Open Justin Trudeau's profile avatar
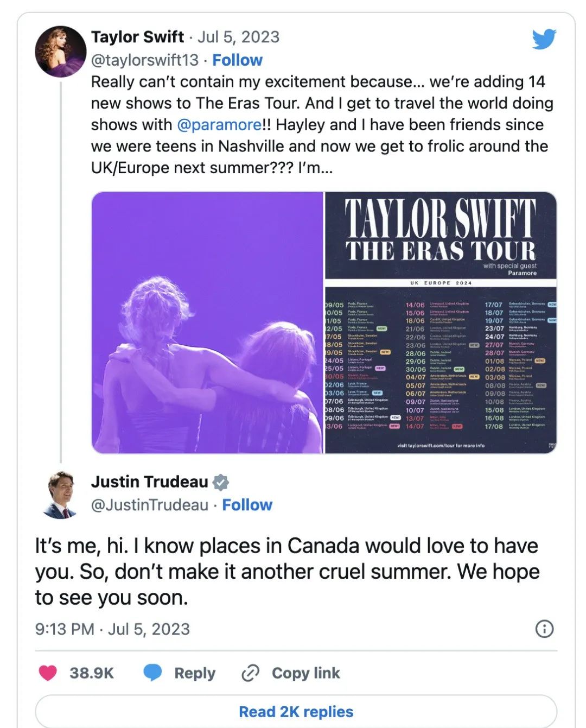The height and width of the screenshot is (728, 586). tap(61, 495)
